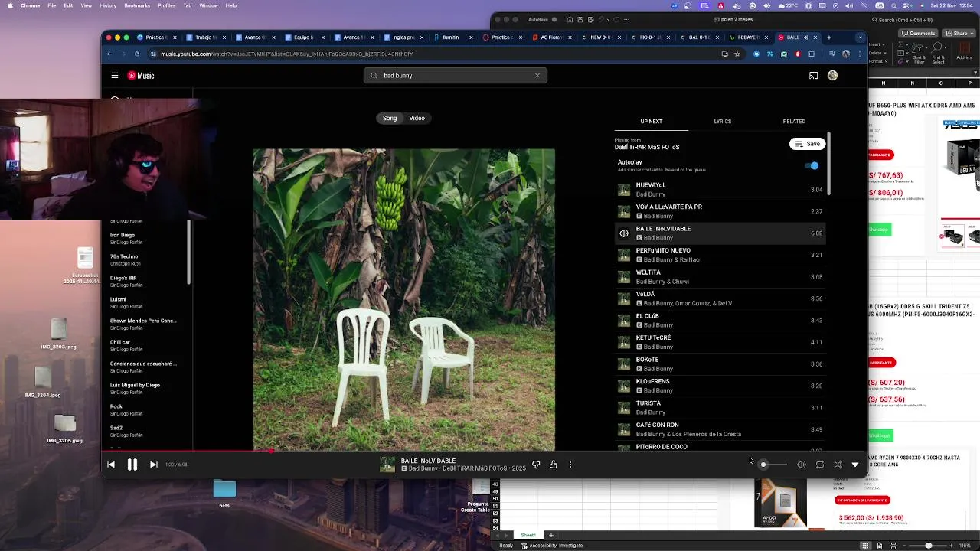This screenshot has width=980, height=551.
Task: Open the YouTube Music hamburger menu
Action: click(114, 75)
